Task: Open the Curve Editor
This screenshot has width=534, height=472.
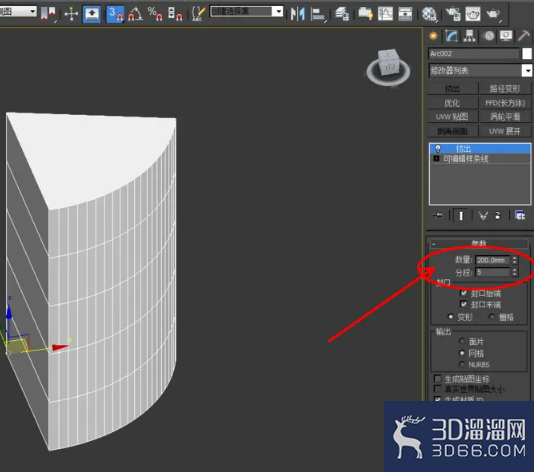Action: click(x=386, y=14)
